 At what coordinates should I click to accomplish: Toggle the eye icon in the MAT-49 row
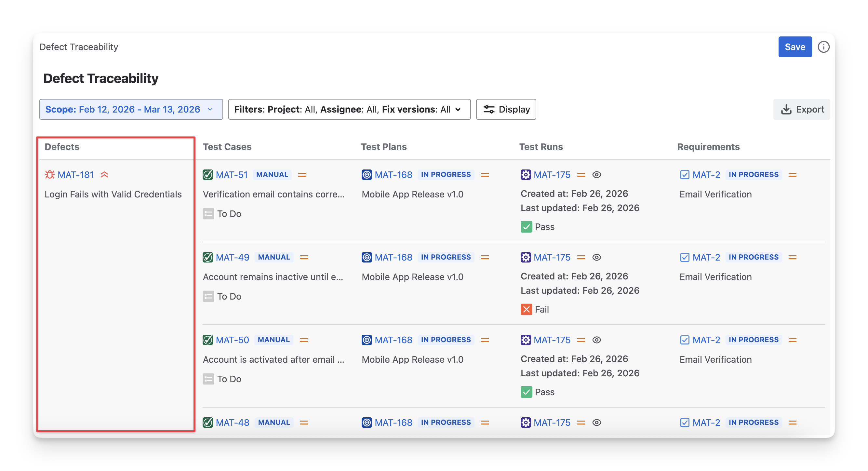597,257
